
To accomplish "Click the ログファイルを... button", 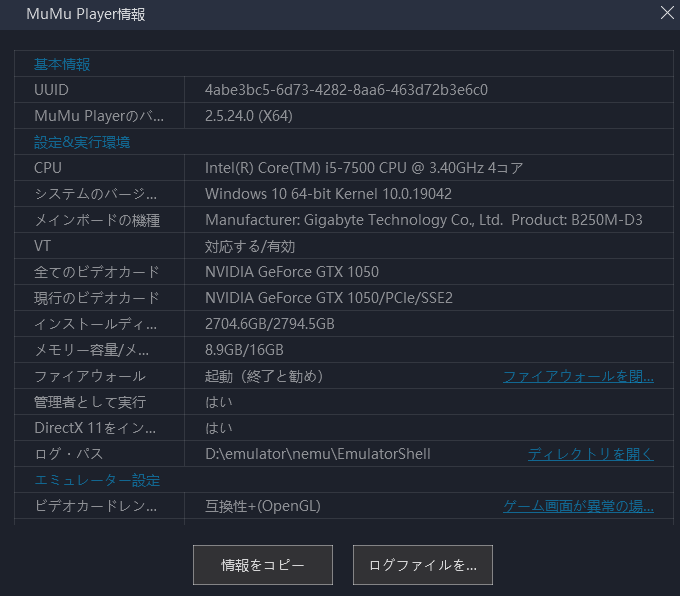I will pyautogui.click(x=423, y=565).
